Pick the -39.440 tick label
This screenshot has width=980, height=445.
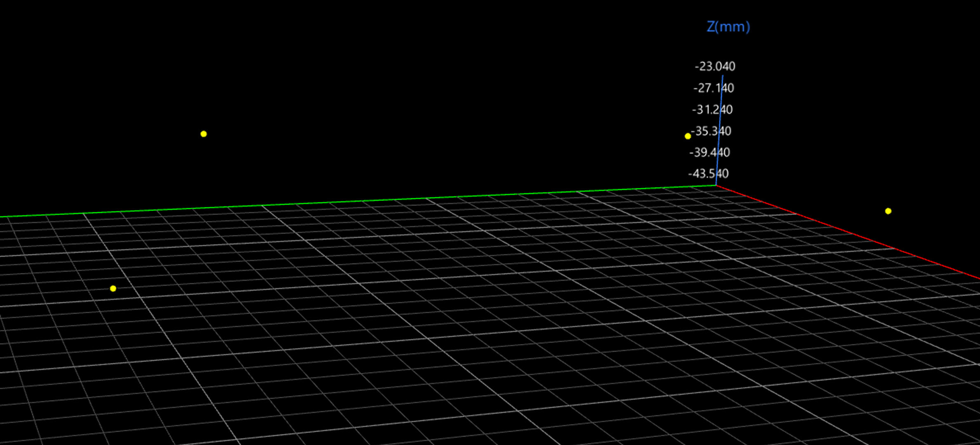click(709, 152)
